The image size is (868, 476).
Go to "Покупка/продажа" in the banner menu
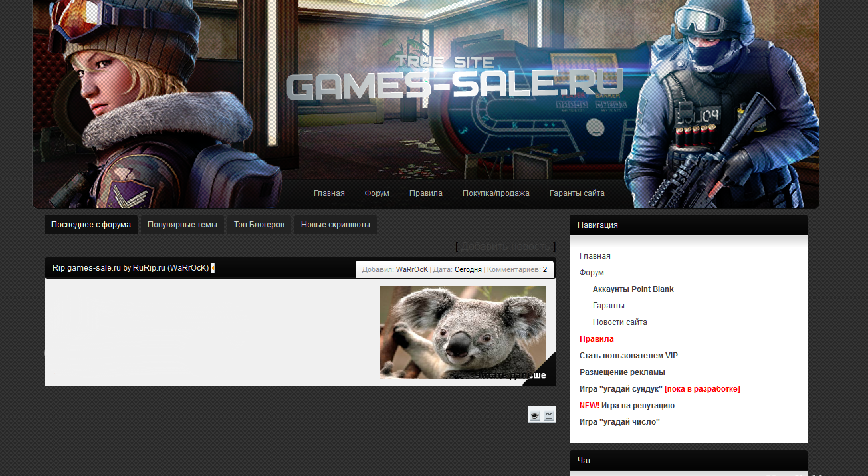(496, 193)
